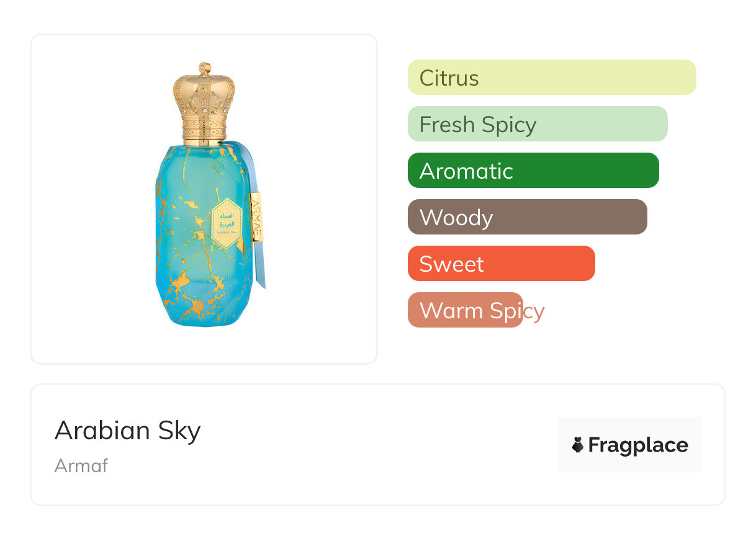The image size is (756, 536).
Task: Click the vertical ARMAF tag on the bottle side
Action: 256,217
